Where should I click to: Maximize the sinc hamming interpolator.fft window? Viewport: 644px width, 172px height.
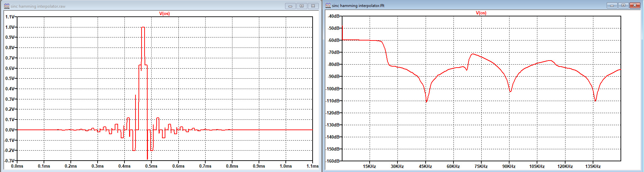point(623,5)
